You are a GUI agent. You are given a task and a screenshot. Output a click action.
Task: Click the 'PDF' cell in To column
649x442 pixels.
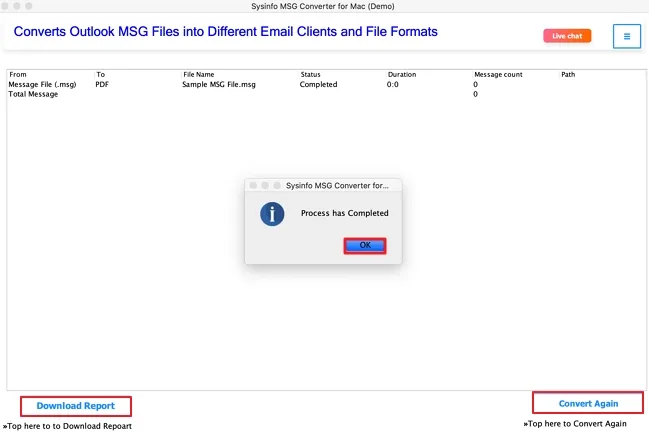(102, 84)
